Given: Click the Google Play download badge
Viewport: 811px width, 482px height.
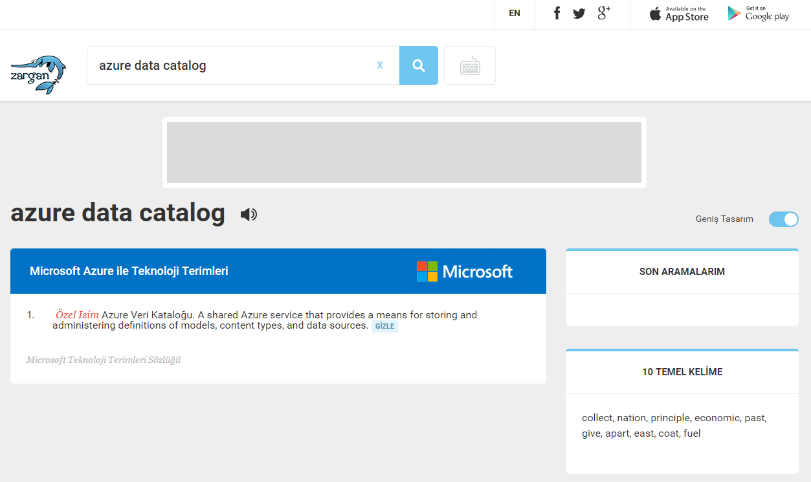Looking at the screenshot, I should coord(758,13).
